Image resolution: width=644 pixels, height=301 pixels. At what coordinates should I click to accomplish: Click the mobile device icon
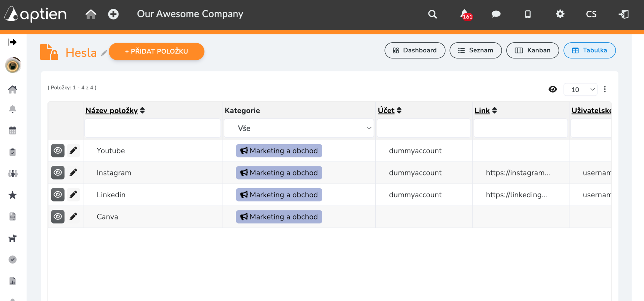pyautogui.click(x=528, y=14)
